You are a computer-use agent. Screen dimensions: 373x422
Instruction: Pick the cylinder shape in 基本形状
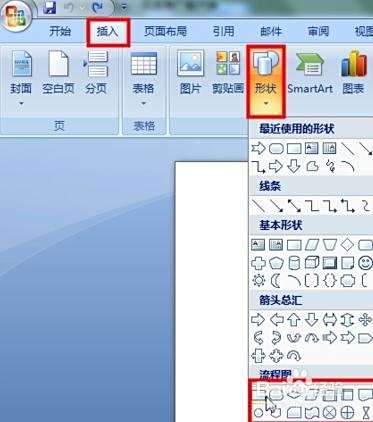294,263
